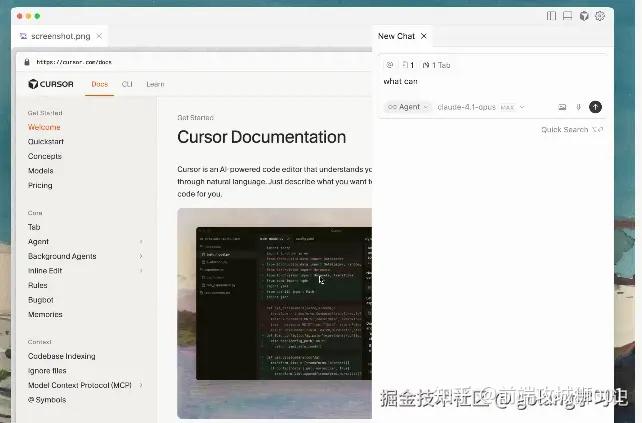Select the screenshot.png editor tab
Image resolution: width=642 pixels, height=423 pixels.
tap(61, 36)
